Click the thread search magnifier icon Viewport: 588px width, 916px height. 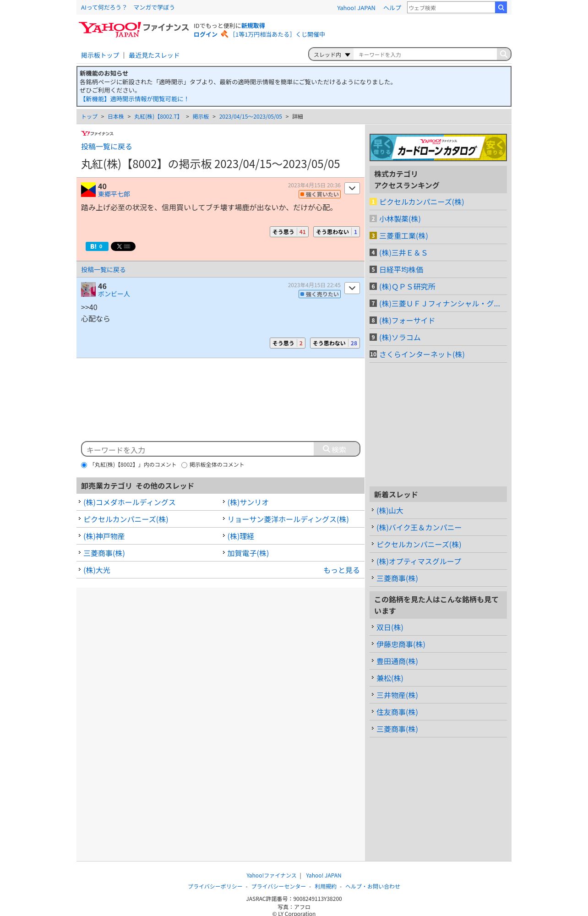[503, 54]
